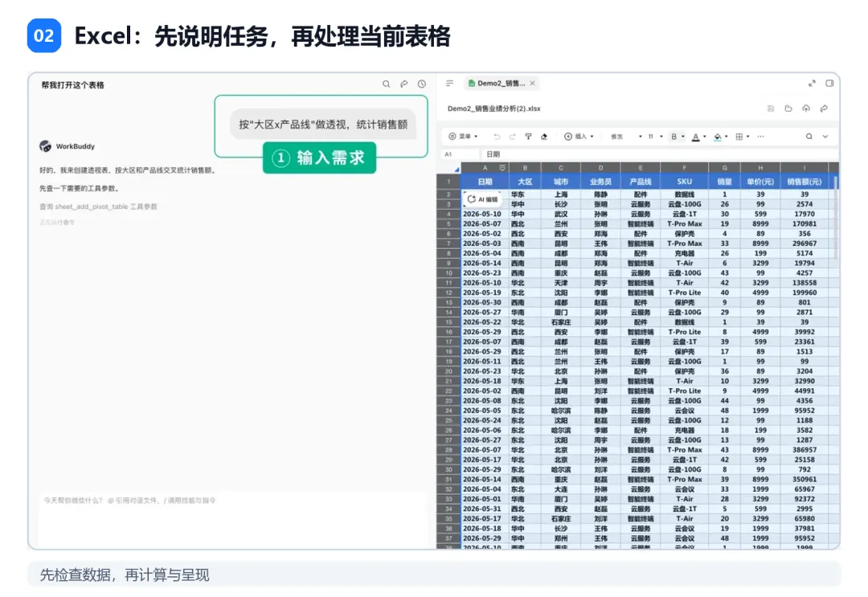Viewport: 868px width, 597px height.
Task: Clear formatting with the eraser tool
Action: click(x=544, y=137)
